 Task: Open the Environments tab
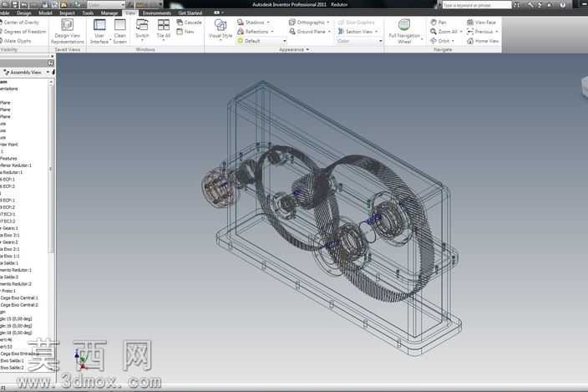[157, 13]
